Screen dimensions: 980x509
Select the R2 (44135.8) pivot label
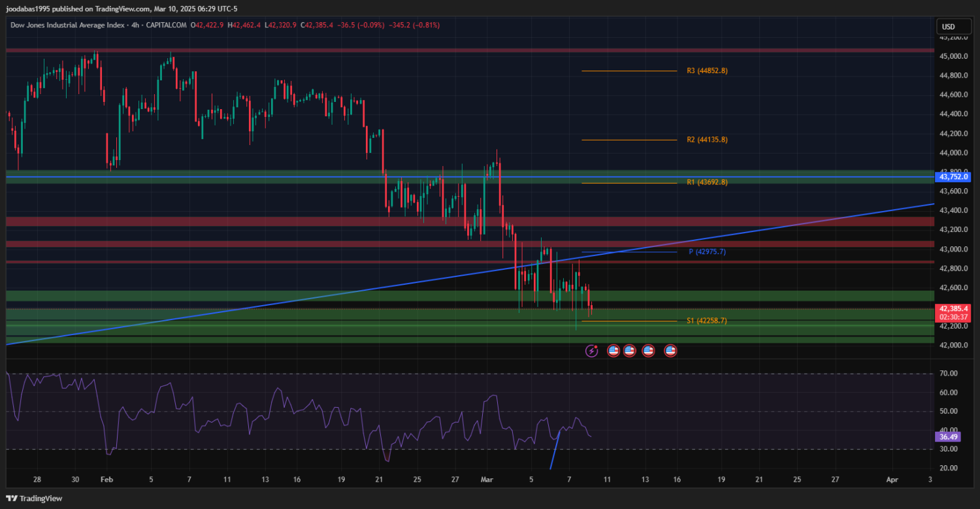click(x=707, y=140)
